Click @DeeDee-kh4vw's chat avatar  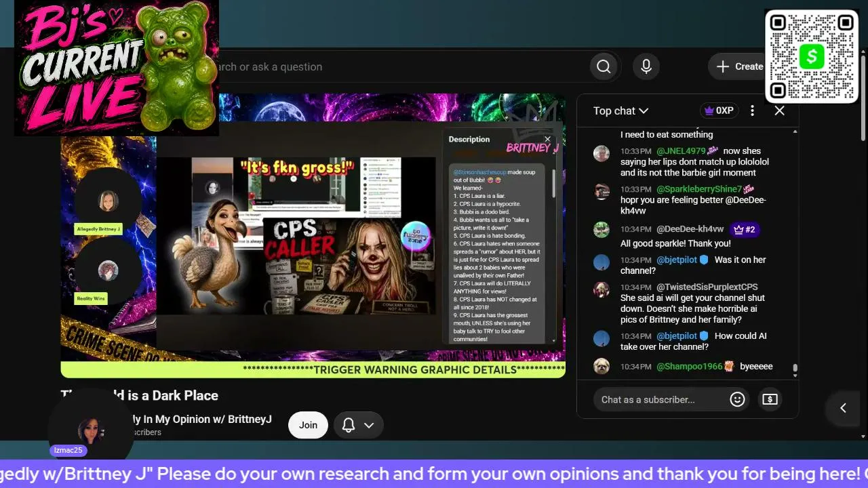pos(601,229)
